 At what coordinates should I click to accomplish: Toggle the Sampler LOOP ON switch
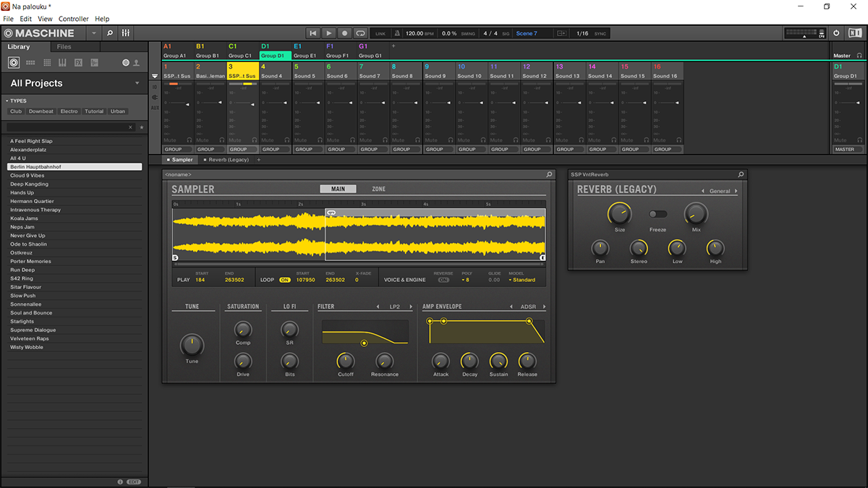[285, 280]
